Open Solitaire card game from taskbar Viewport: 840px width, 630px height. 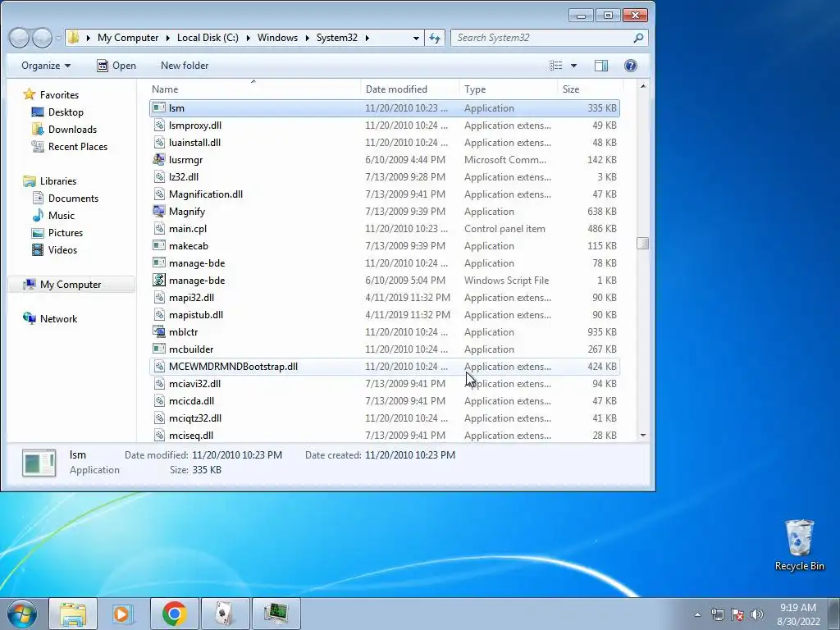click(x=225, y=614)
